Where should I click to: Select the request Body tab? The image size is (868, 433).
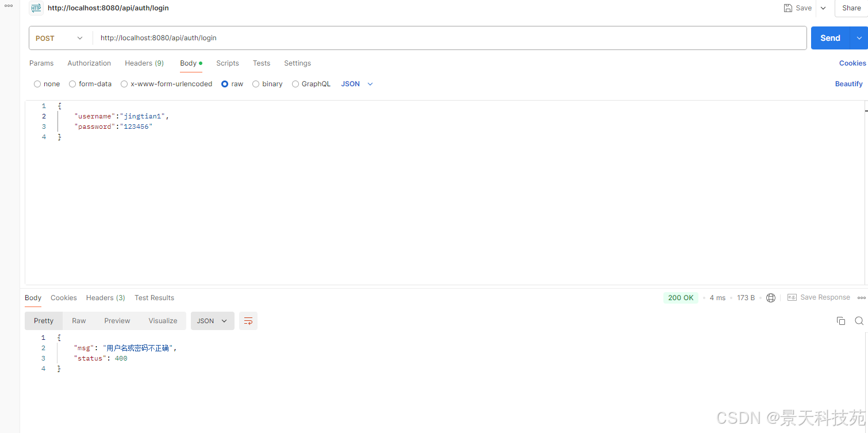click(x=191, y=63)
